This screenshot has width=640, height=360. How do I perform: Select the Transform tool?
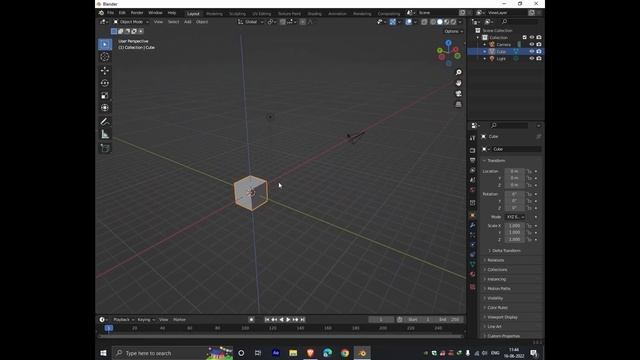pos(105,108)
